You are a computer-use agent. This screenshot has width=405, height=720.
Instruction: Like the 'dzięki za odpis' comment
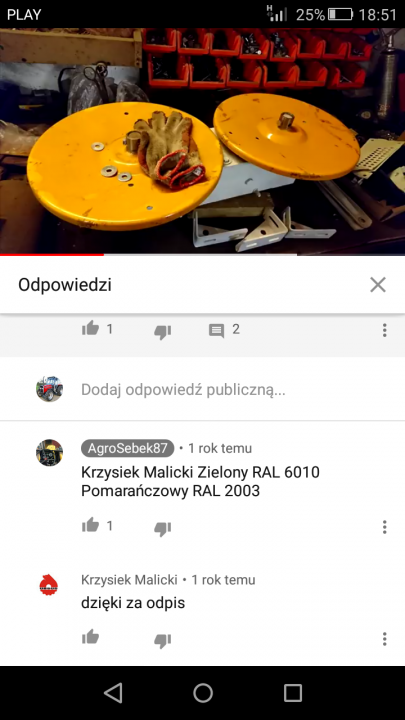90,637
